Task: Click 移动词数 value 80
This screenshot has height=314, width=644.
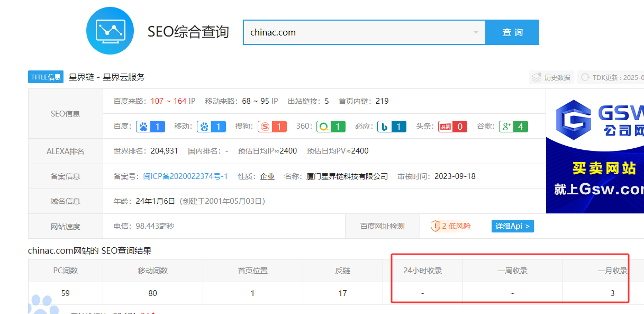Action: [x=152, y=293]
